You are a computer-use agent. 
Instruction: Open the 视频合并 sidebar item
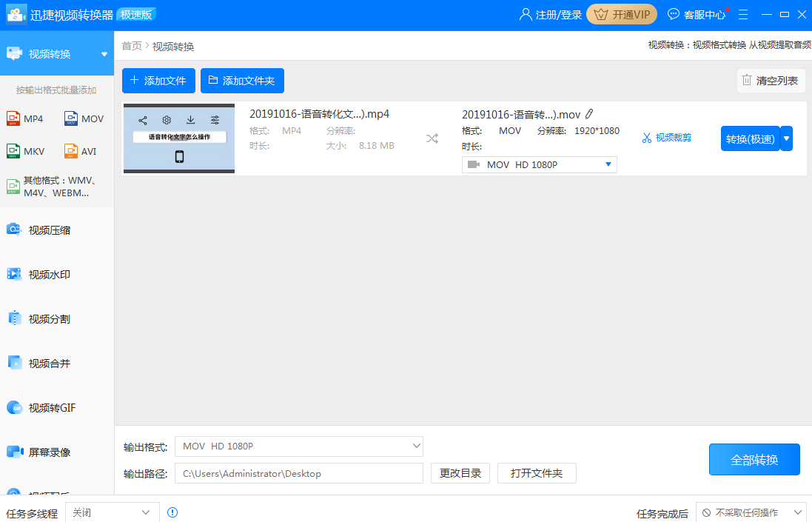tap(57, 364)
